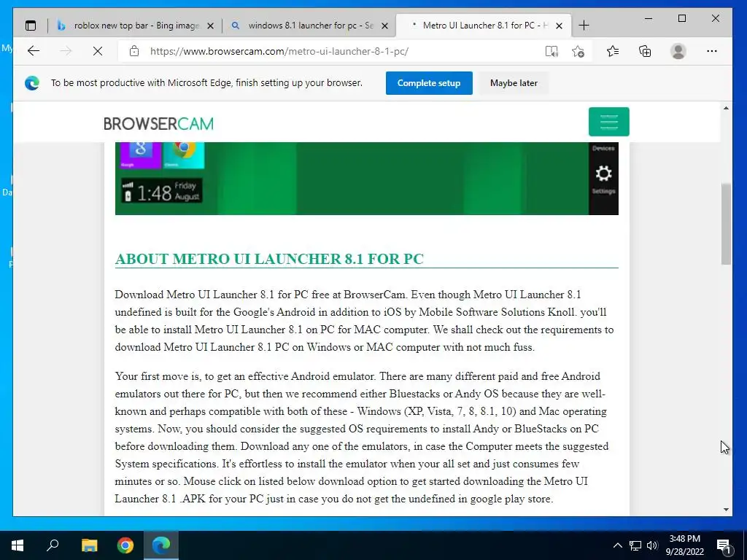Viewport: 747px width, 560px height.
Task: Click the page scroll up arrow
Action: (x=726, y=108)
